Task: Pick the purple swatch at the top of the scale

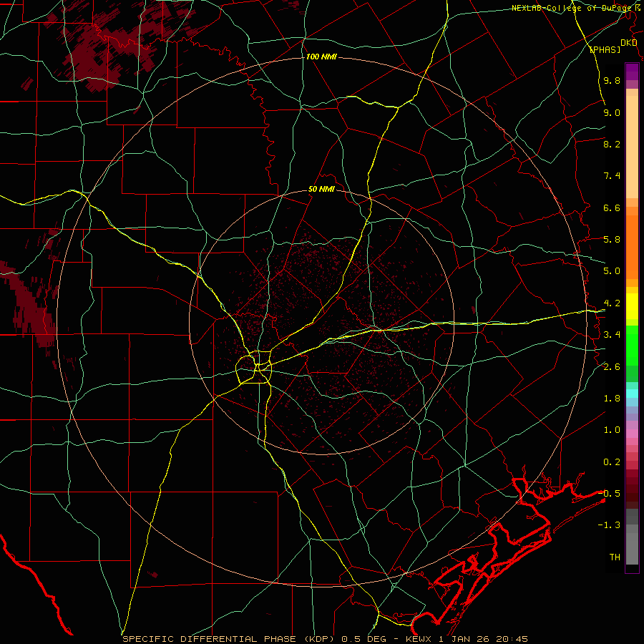Action: 632,69
